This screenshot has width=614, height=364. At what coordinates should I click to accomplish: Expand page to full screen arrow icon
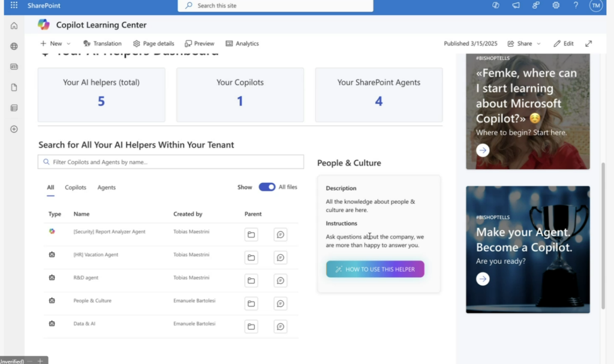click(x=589, y=44)
